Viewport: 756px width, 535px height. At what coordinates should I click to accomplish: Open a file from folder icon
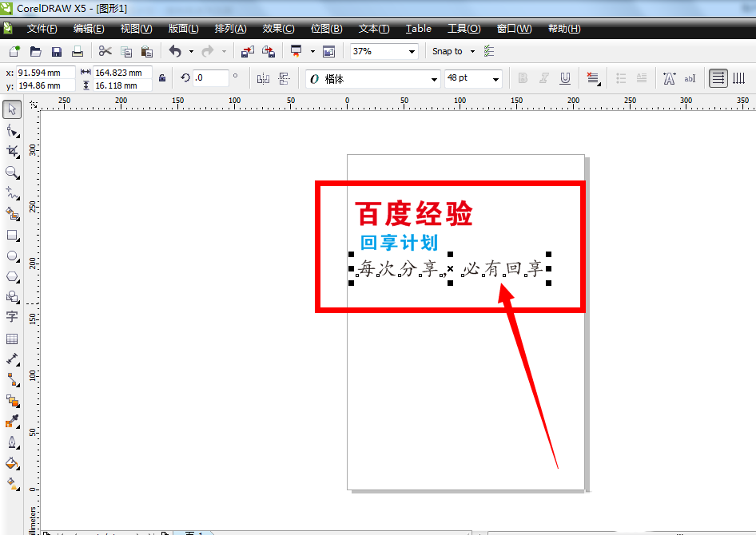coord(36,51)
